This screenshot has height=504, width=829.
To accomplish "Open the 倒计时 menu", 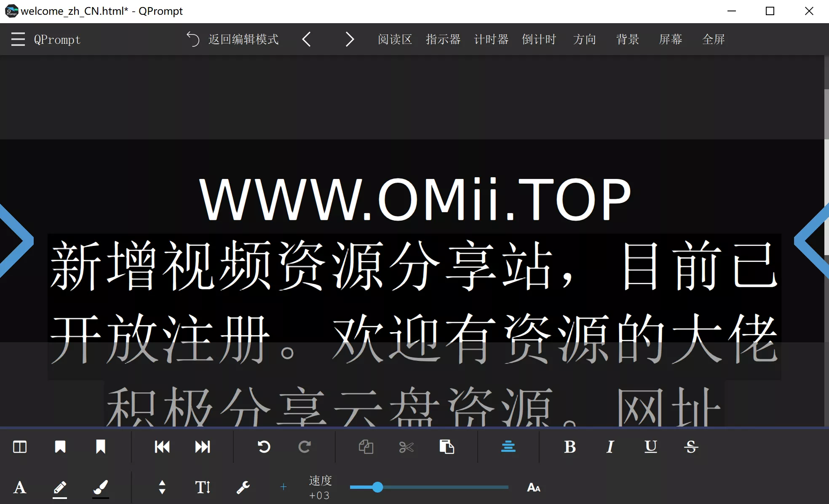I will coord(539,39).
